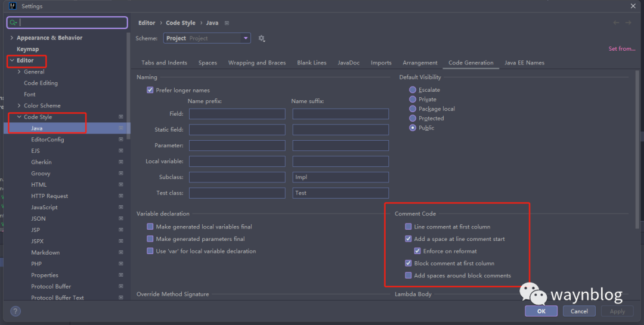The width and height of the screenshot is (644, 325).
Task: Disable Prefer longer names checkbox
Action: tap(150, 90)
